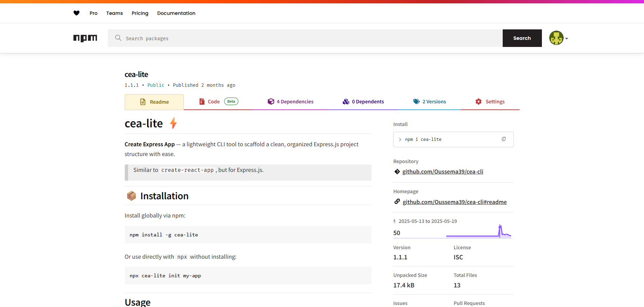Open the github.com/Oussema39/cea-cli repository link
Viewport: 644px width, 307px height.
pyautogui.click(x=443, y=172)
